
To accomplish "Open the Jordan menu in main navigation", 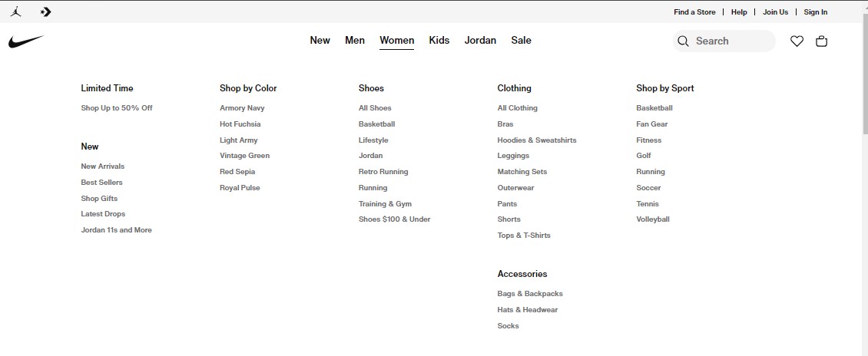I will coord(480,41).
